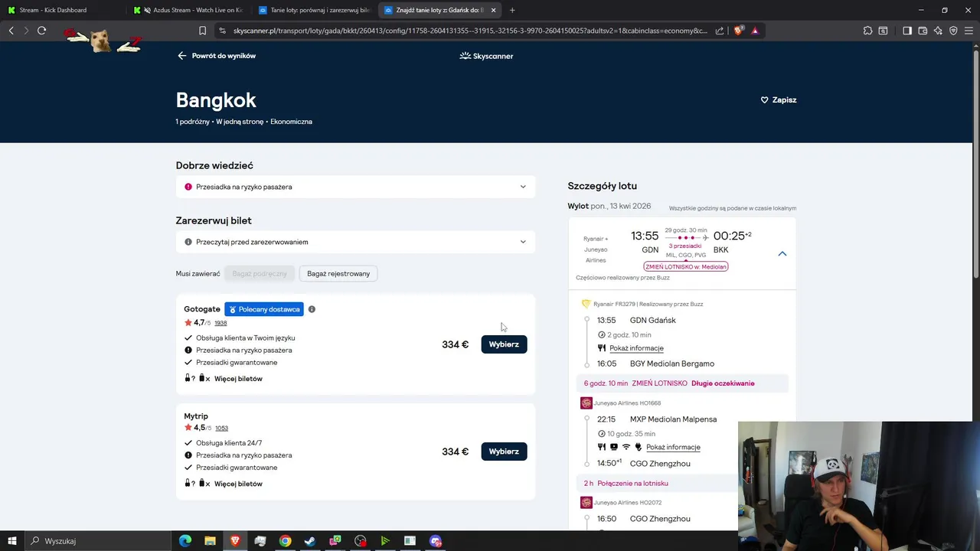Image resolution: width=980 pixels, height=551 pixels.
Task: Open site information icon in address bar
Action: tap(222, 31)
